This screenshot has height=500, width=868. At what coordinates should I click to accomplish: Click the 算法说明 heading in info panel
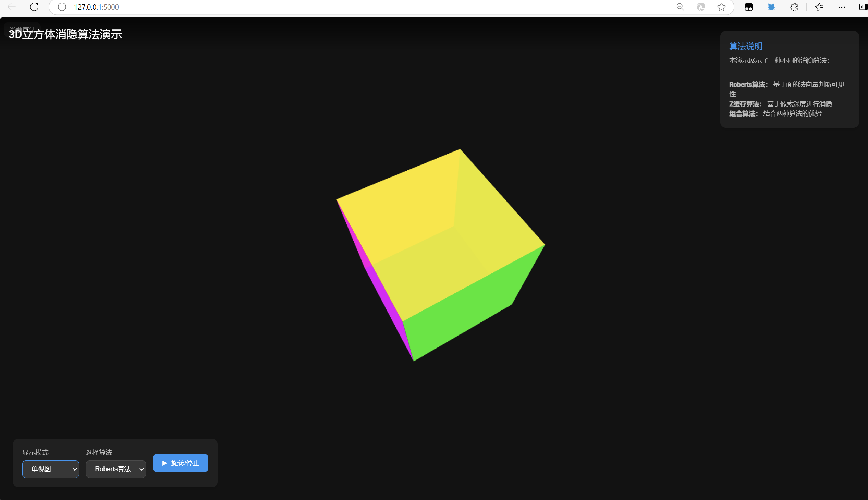745,46
